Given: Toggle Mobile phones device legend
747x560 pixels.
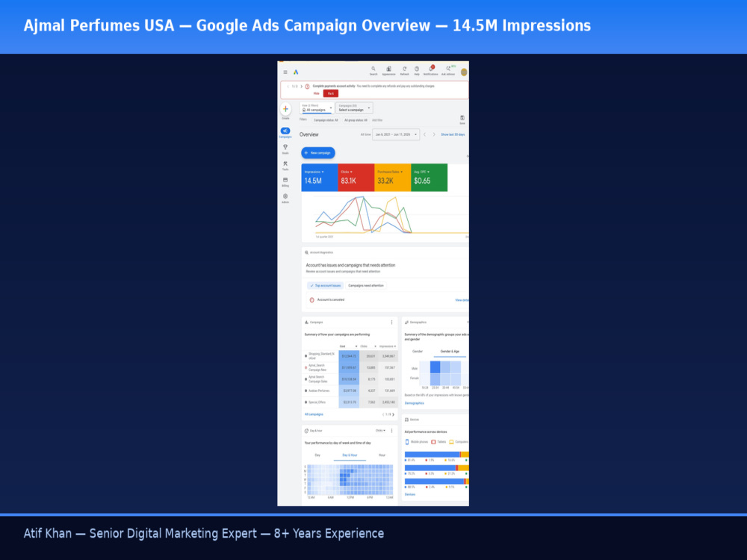Looking at the screenshot, I should (x=417, y=442).
